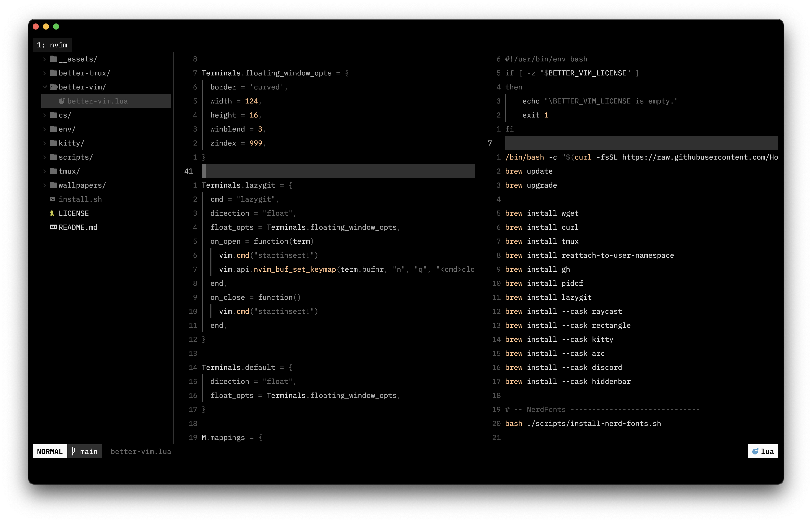Expand the tmux folder chevron

tap(44, 171)
